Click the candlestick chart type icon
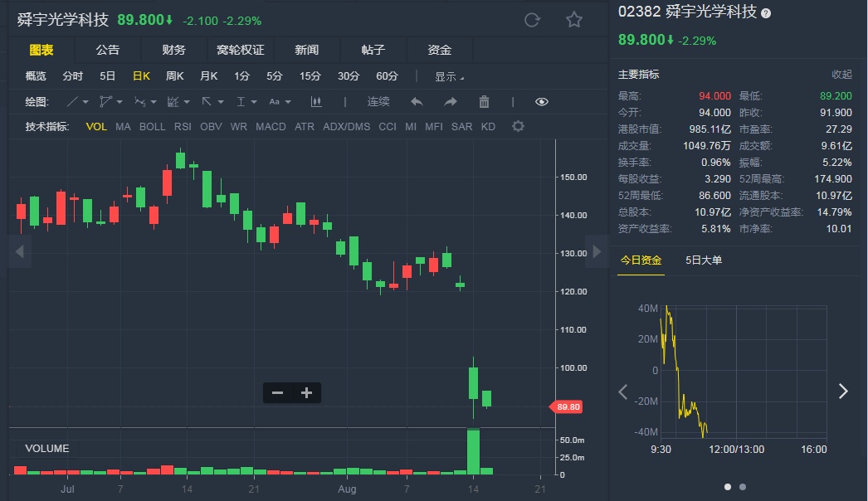The height and width of the screenshot is (501, 868). pyautogui.click(x=316, y=102)
